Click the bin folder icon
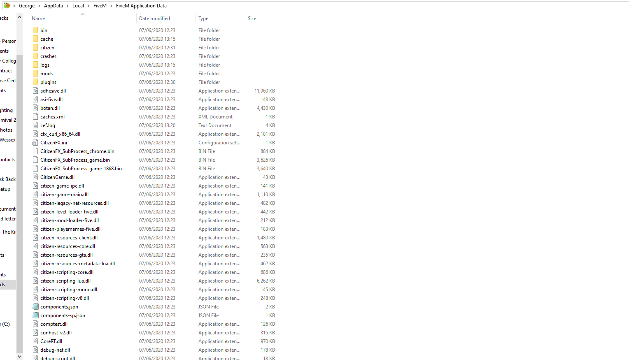Screen dimensions: 629x364 pos(35,30)
